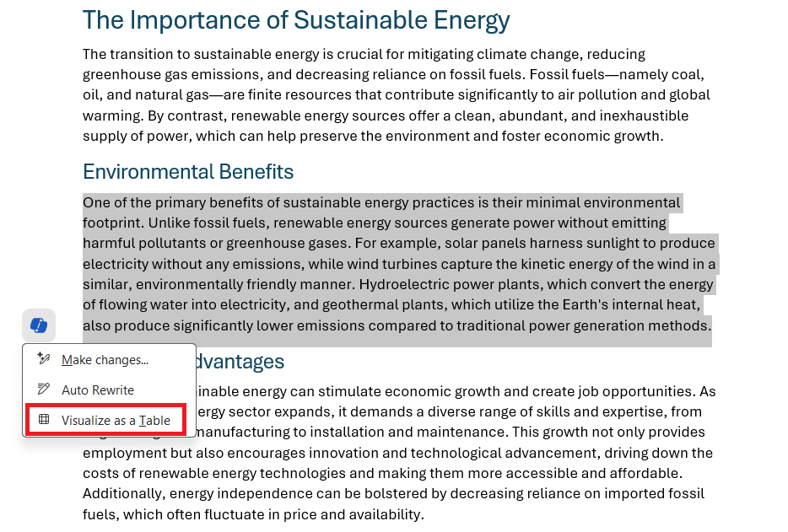The width and height of the screenshot is (788, 532).
Task: Click 'Additionally' at the start of the last sentence
Action: point(124,494)
